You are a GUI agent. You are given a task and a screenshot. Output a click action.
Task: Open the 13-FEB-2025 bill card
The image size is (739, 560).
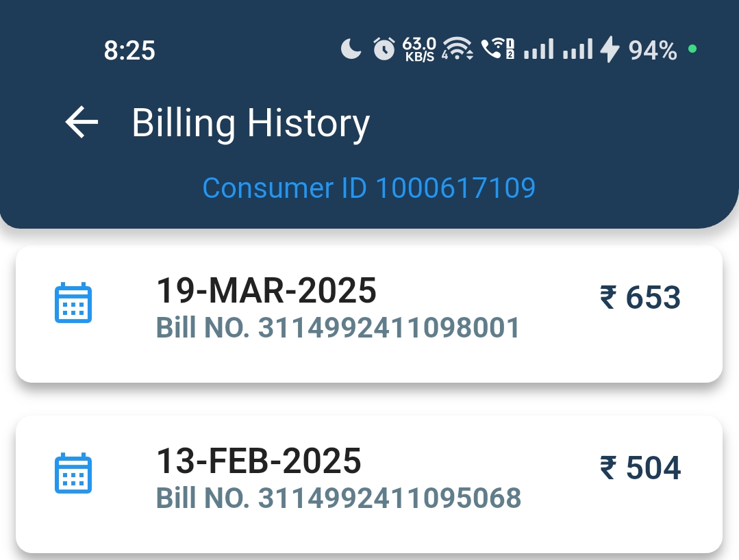pos(369,485)
